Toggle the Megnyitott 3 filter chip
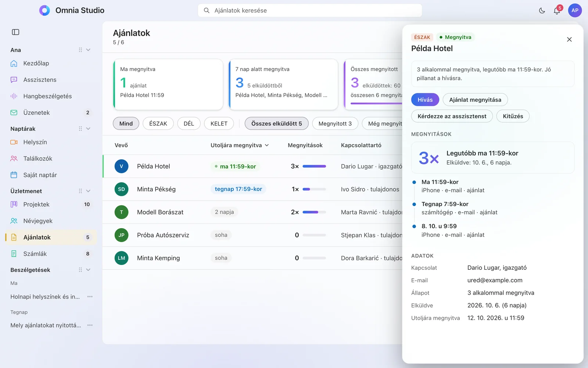588x368 pixels. 335,124
